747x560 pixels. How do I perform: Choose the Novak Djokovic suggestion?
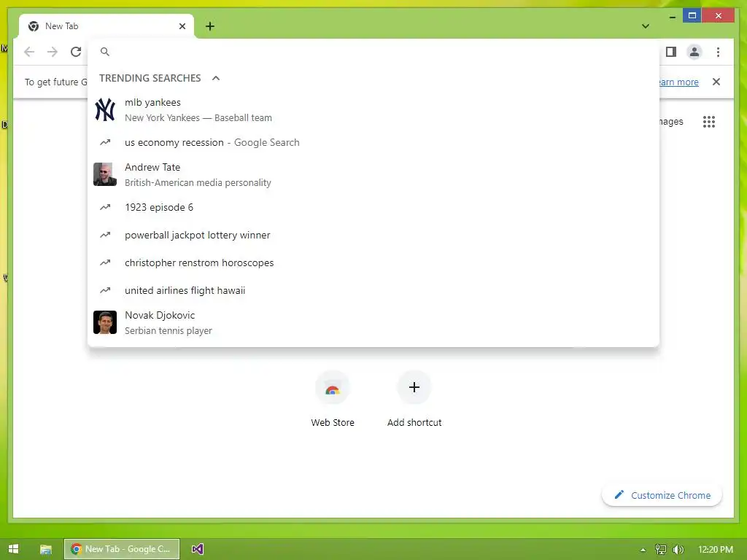[x=373, y=322]
